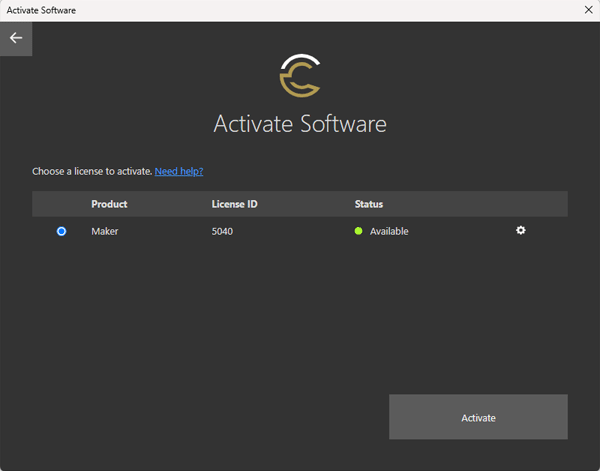
Task: Click the gold C application logo
Action: click(x=300, y=75)
